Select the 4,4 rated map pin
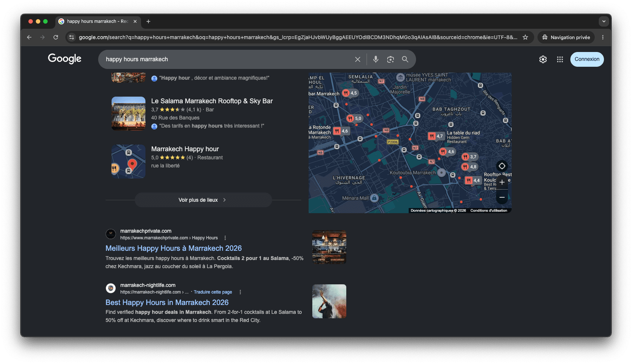Screen dimensions: 632x364 [473, 180]
